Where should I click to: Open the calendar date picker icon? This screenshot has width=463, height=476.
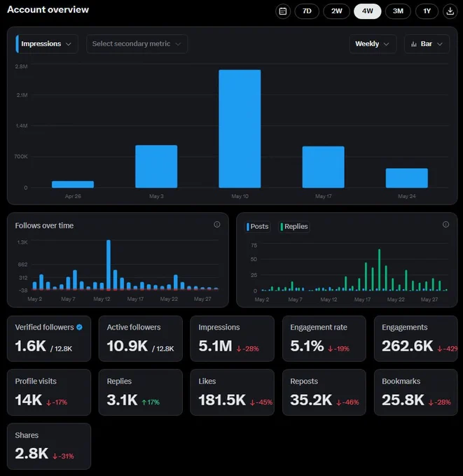[x=282, y=11]
